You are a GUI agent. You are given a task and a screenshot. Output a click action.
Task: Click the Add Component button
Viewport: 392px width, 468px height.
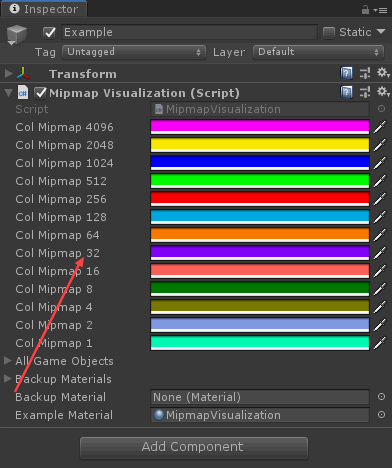(x=194, y=447)
